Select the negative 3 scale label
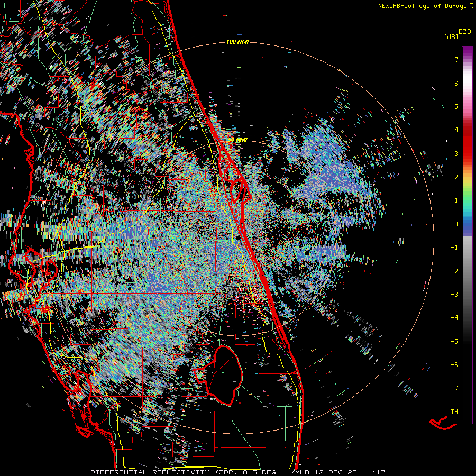This screenshot has width=476, height=476. 454,295
